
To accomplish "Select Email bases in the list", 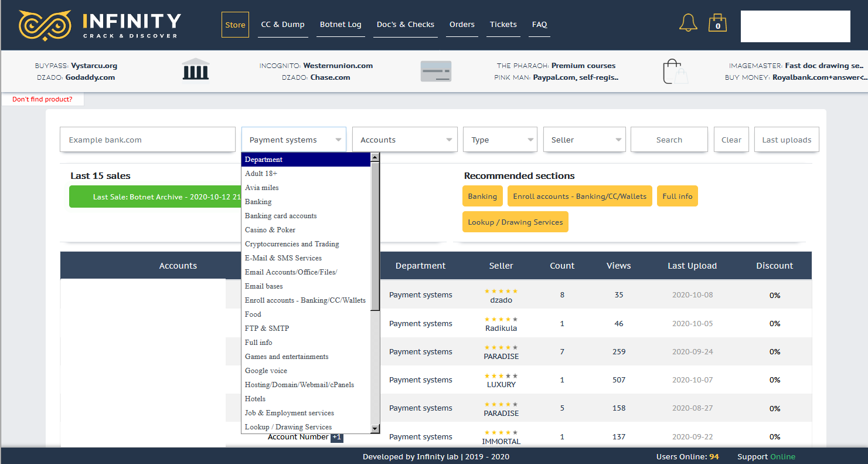I will pyautogui.click(x=306, y=286).
